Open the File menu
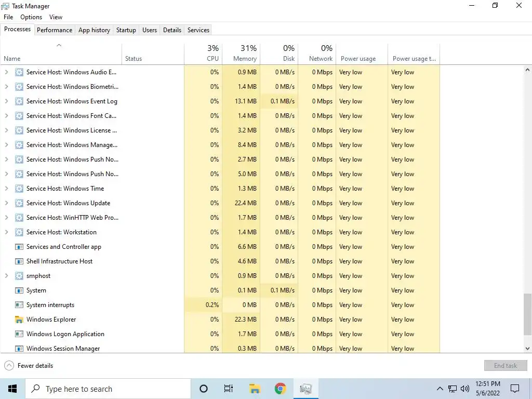Screen dimensions: 532x399 [x=8, y=17]
